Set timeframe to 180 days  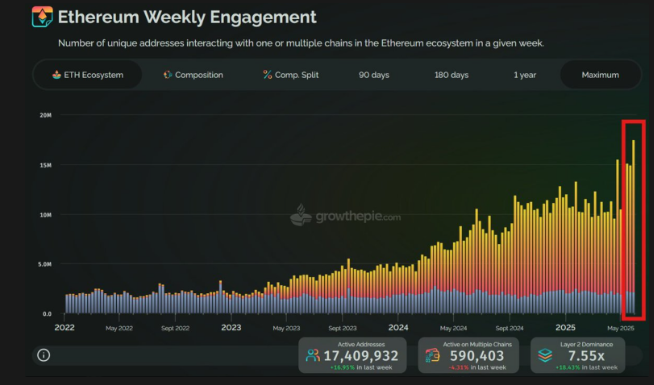(451, 75)
